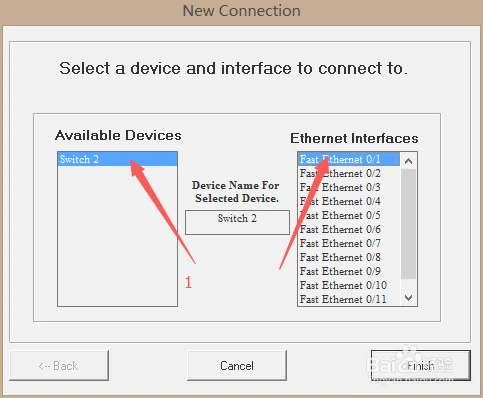Pick Fast Ethernet 0/3 from list
Screen dimensions: 483x398
(349, 187)
